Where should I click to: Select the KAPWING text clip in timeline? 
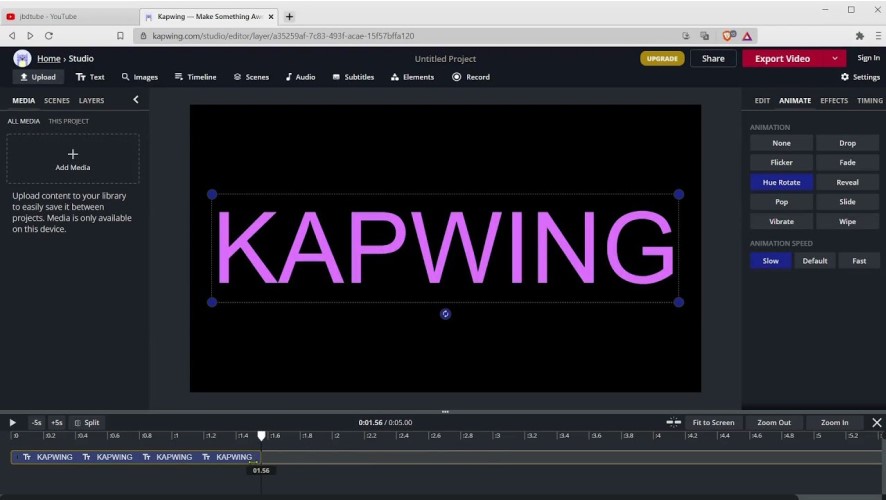136,457
